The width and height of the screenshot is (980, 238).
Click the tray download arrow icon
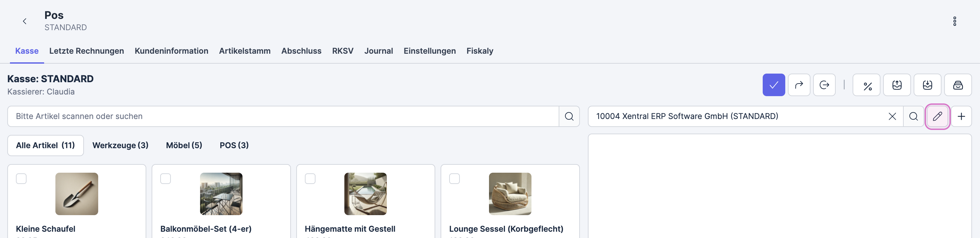coord(927,85)
